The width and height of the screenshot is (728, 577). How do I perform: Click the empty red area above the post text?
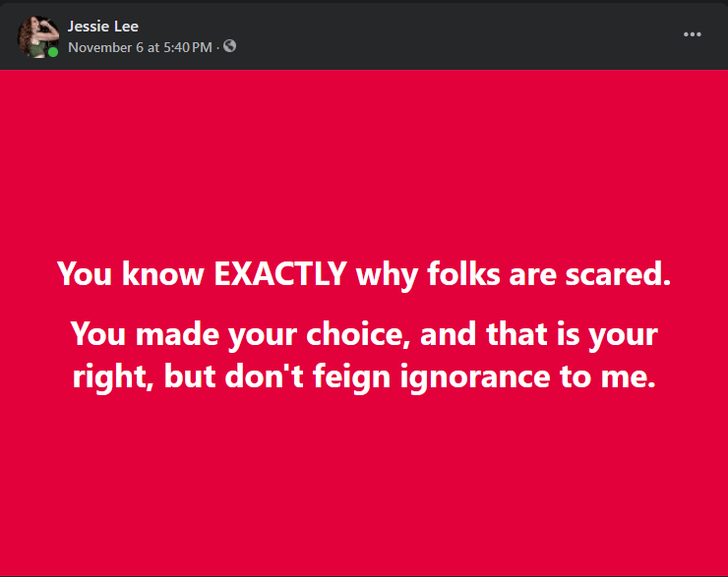click(364, 157)
